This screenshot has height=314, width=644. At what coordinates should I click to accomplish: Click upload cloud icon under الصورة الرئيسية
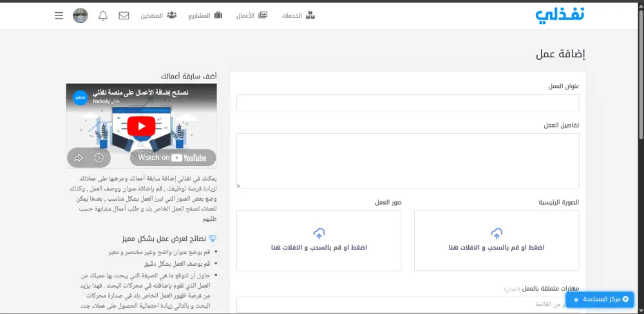(x=497, y=234)
